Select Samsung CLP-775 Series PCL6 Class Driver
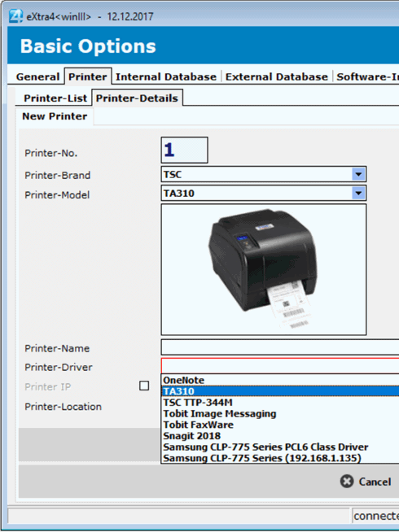Screen dimensions: 399x532 click(280, 447)
